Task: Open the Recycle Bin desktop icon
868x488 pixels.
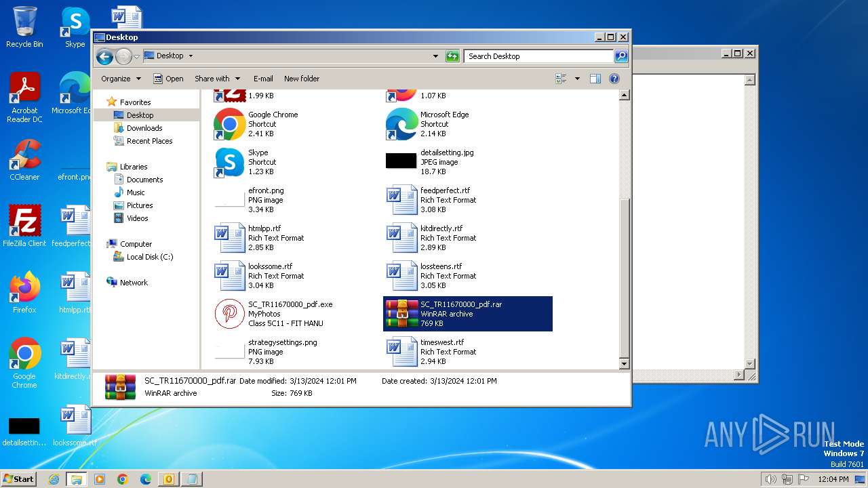Action: pos(24,27)
